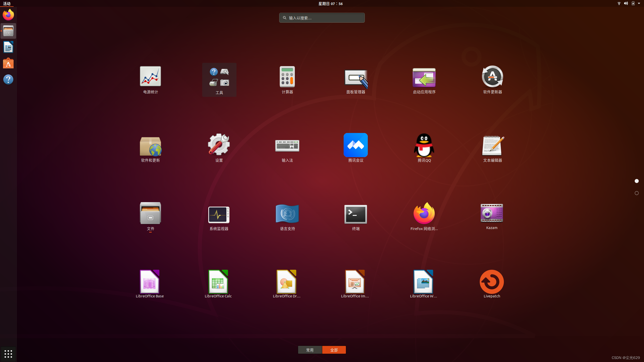644x362 pixels.
Task: Launch 系统监视器 system monitor
Action: [219, 217]
